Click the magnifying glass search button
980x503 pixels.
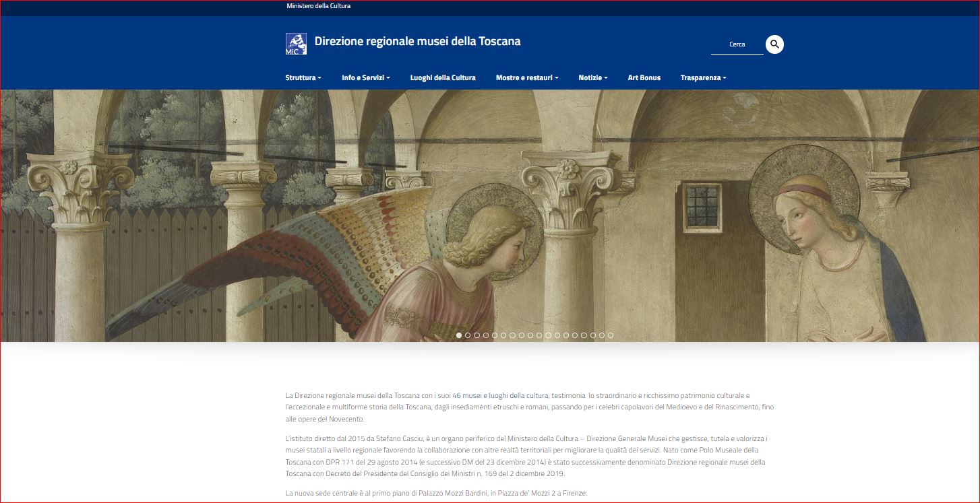pyautogui.click(x=774, y=44)
